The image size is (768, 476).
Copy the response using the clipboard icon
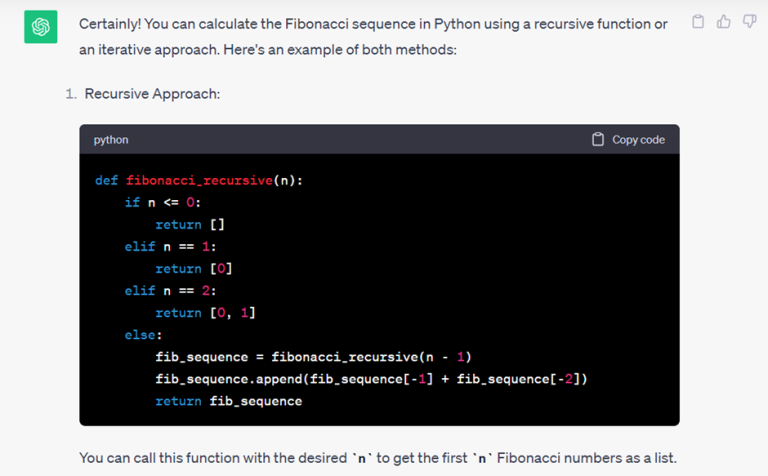pyautogui.click(x=699, y=21)
